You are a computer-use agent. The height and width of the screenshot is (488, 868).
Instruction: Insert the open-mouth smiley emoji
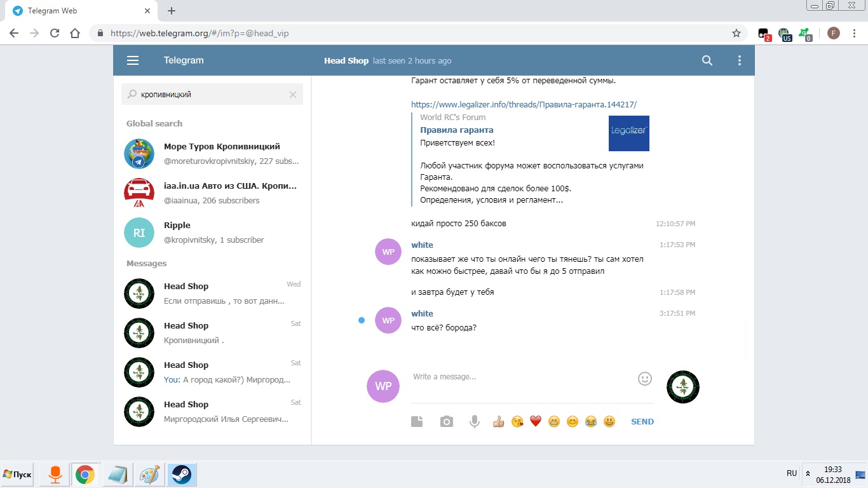609,421
